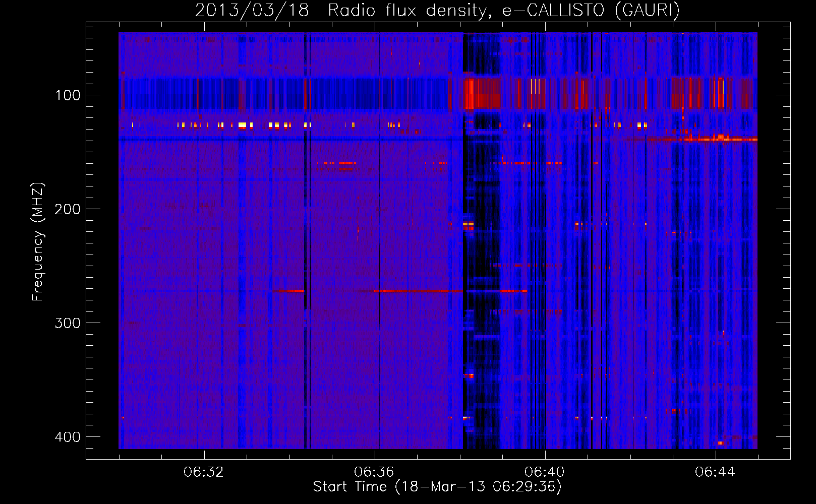Select the 200 frequency tick label
816x504 pixels.
pyautogui.click(x=68, y=209)
